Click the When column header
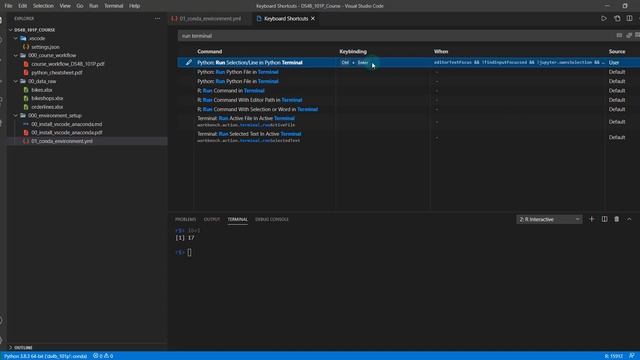Image resolution: width=640 pixels, height=360 pixels. (441, 51)
